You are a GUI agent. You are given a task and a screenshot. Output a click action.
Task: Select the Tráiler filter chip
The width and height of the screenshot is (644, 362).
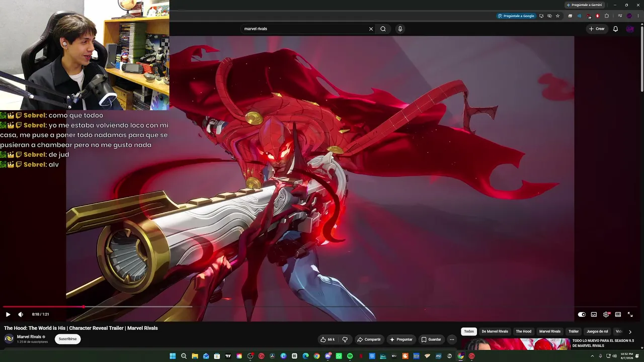[x=574, y=331]
